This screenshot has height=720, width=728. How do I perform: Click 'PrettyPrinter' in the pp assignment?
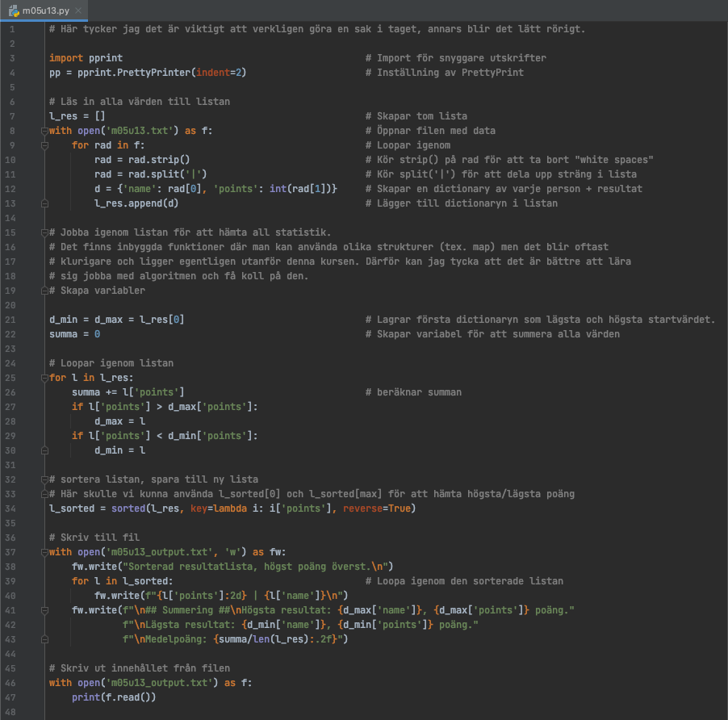(x=154, y=73)
